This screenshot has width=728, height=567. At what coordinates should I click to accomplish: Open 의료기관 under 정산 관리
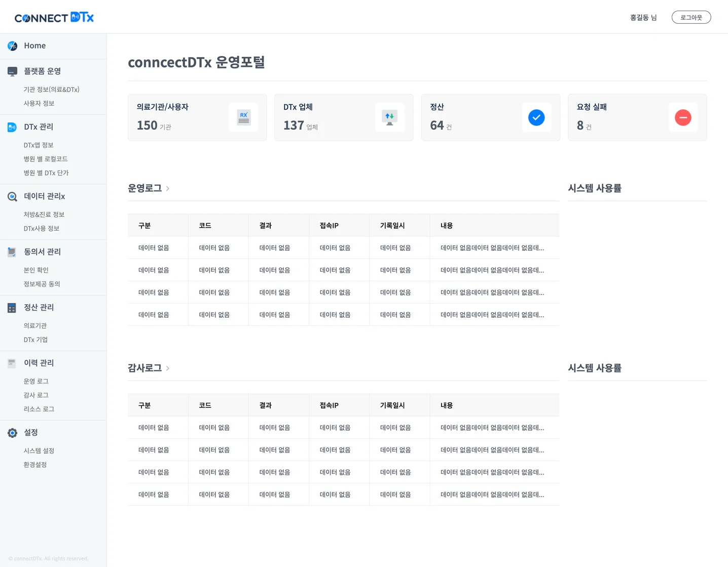click(x=35, y=326)
